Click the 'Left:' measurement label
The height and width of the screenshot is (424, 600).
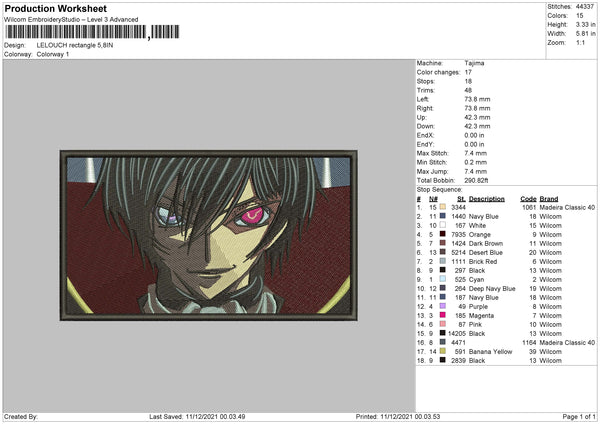pyautogui.click(x=423, y=99)
